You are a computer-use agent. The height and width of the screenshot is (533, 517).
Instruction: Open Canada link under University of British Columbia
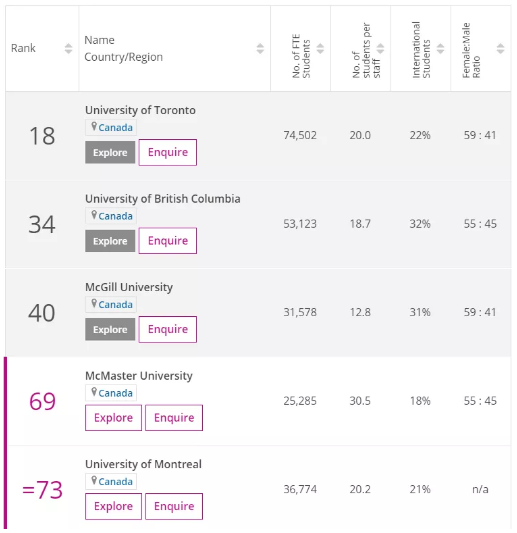point(116,216)
